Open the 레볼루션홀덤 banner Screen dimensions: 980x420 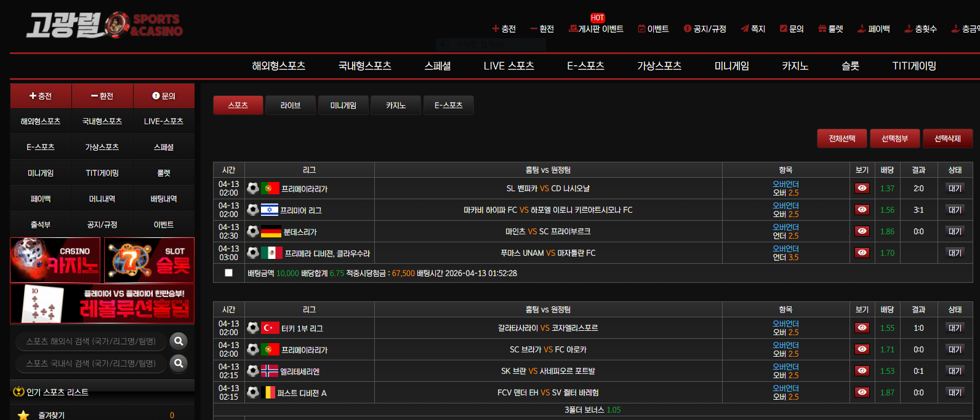point(102,303)
